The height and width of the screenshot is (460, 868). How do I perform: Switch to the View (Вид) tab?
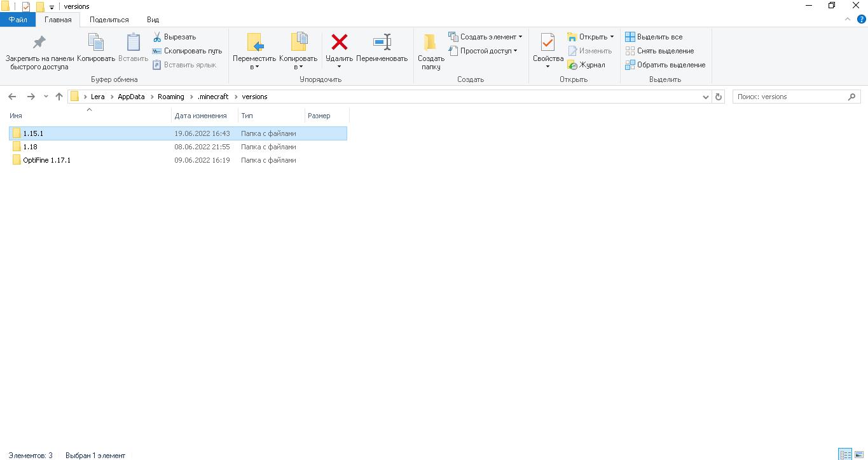pyautogui.click(x=153, y=20)
